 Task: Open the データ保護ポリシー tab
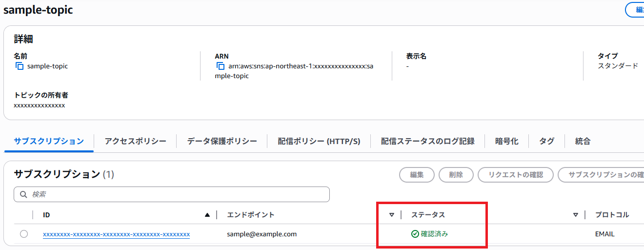tap(222, 141)
